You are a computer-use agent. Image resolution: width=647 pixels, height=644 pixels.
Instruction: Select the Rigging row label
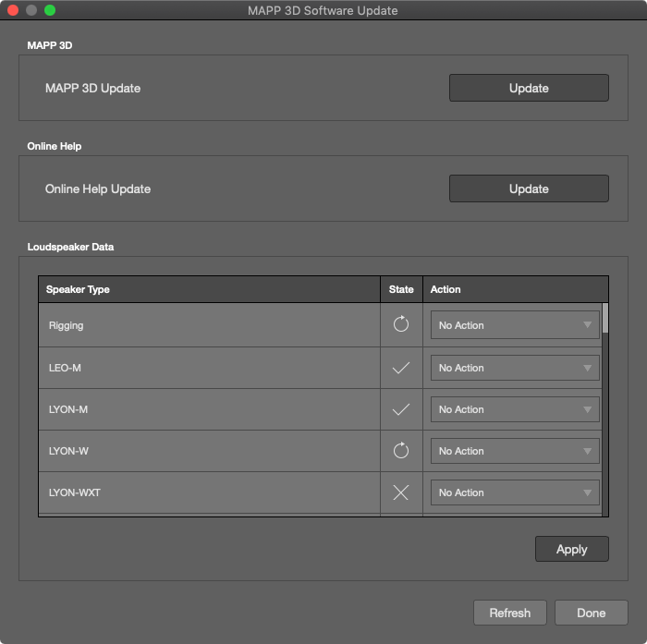[x=66, y=325]
